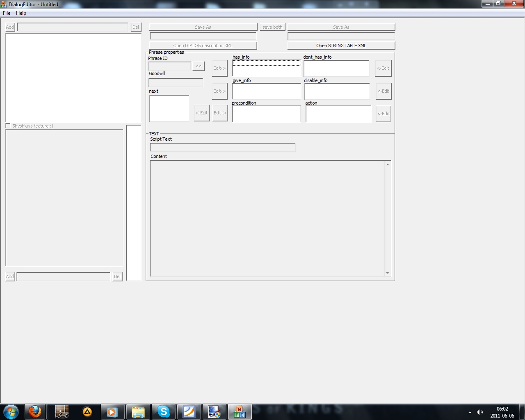Open the AIMP orange triangle taskbar icon
The image size is (525, 420).
(x=87, y=411)
